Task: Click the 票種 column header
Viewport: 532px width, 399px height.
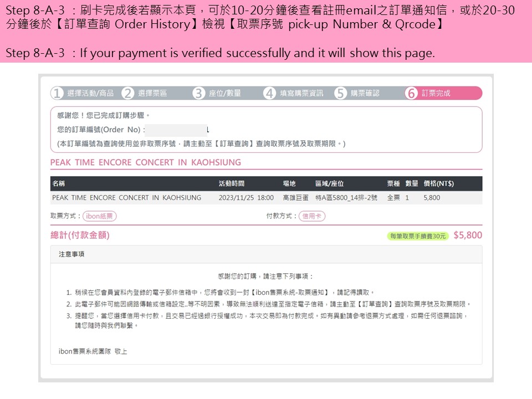Action: (393, 183)
